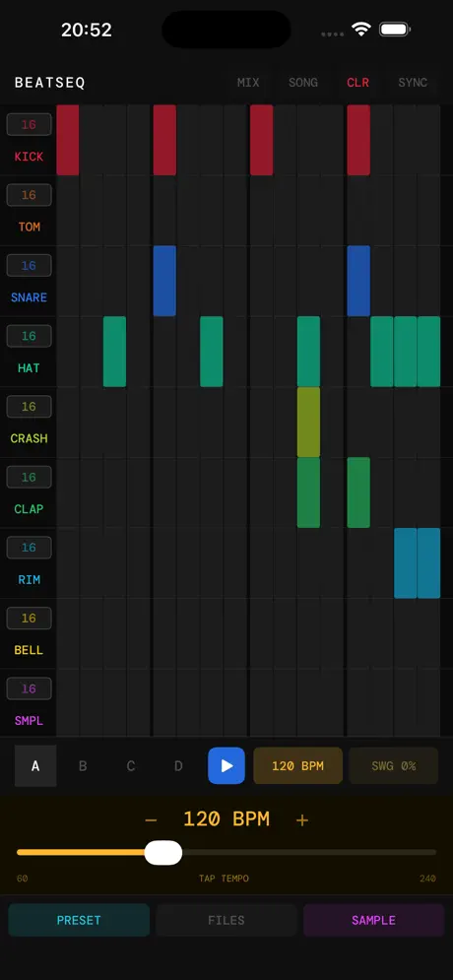
Task: Open KICK step length 16 box
Action: click(29, 124)
